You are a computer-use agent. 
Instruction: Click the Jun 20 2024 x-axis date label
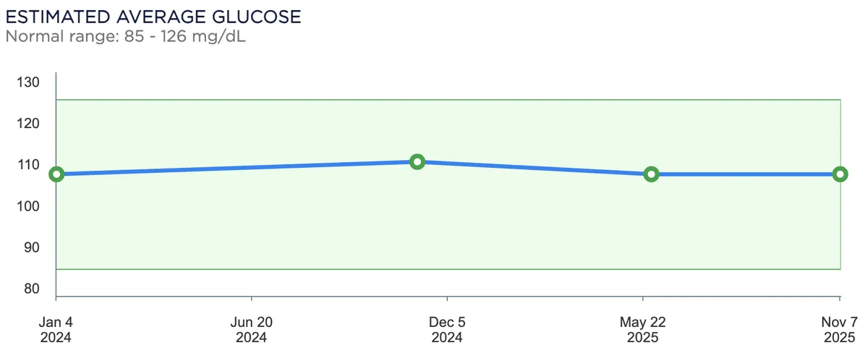point(252,330)
